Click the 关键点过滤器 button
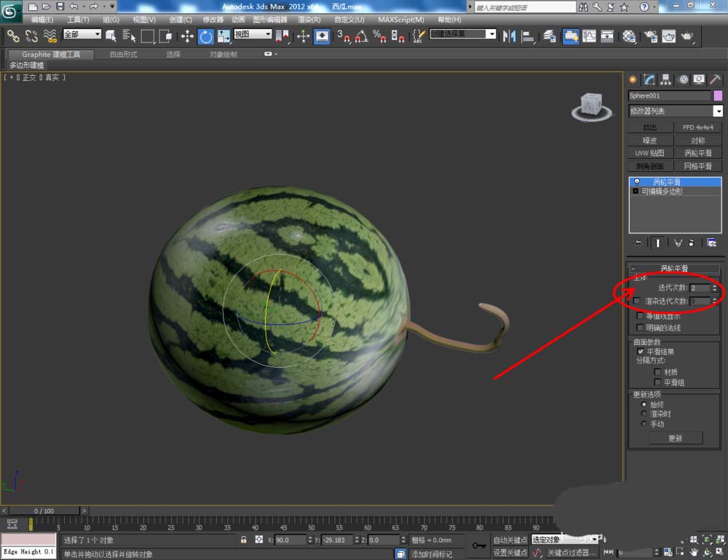 pos(571,553)
